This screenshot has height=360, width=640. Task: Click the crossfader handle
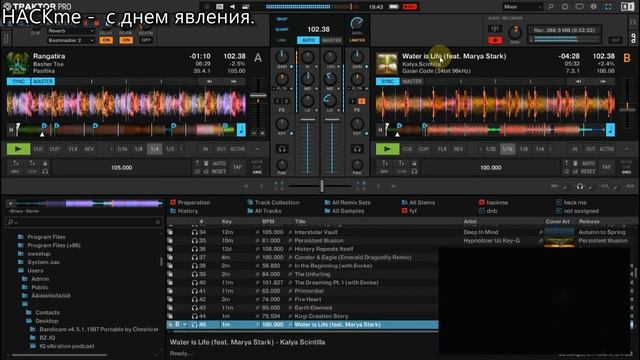pos(322,186)
